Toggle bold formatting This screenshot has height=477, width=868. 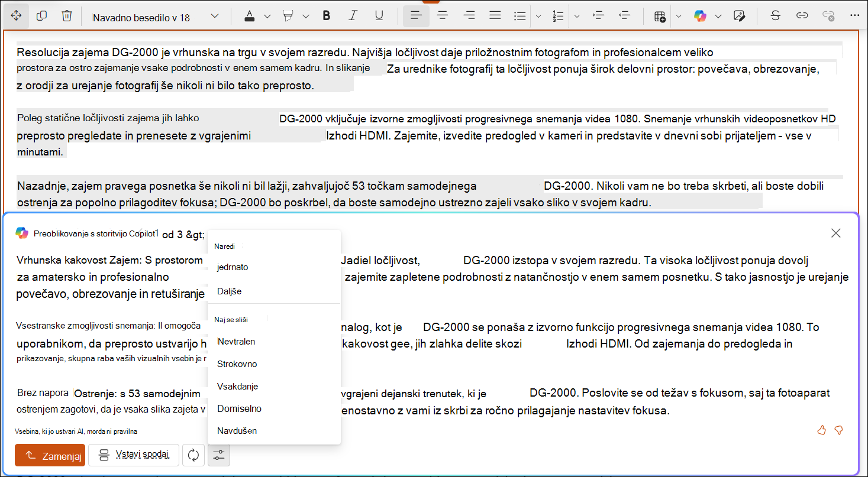326,16
